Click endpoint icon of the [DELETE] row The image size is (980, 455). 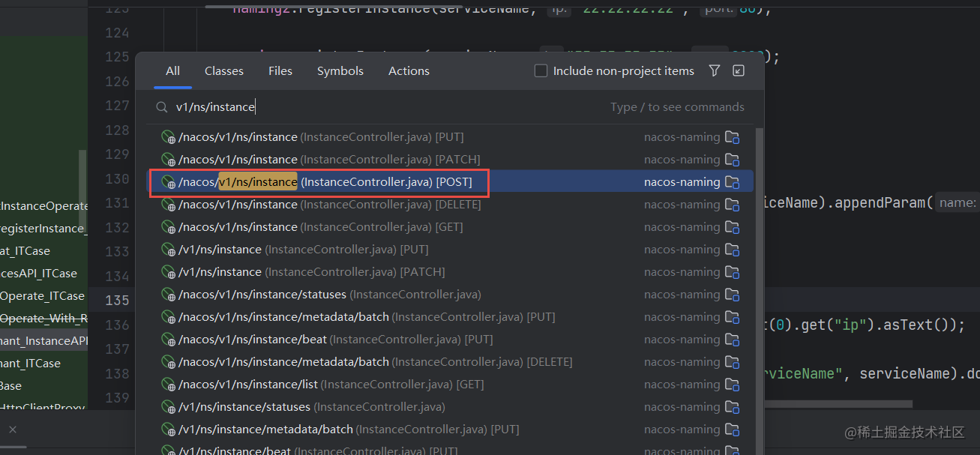(x=168, y=205)
